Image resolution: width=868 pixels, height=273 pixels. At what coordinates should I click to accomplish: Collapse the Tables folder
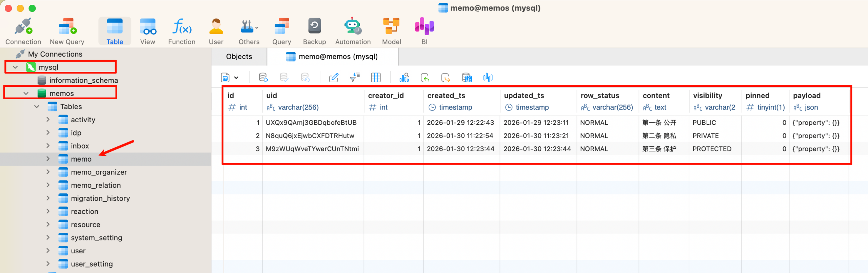[37, 107]
